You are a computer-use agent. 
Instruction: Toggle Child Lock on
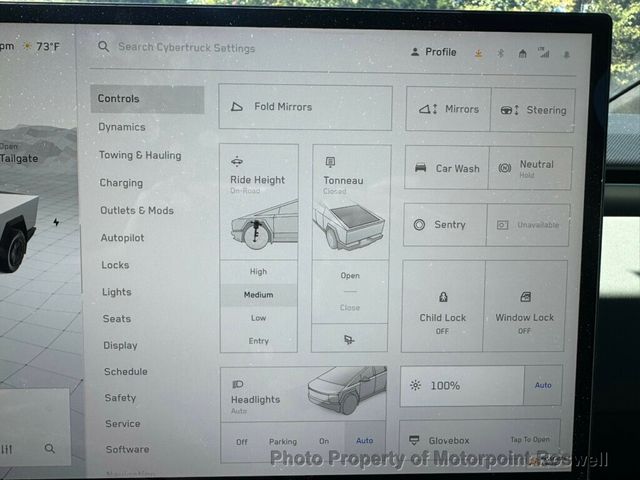[x=442, y=308]
